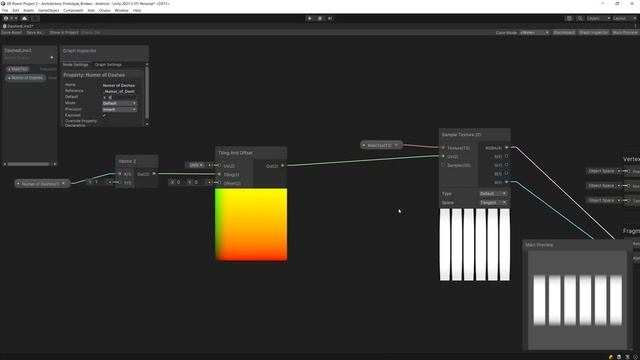Click the Graph Inspector vertical scrollbar
The height and width of the screenshot is (360, 640).
click(x=147, y=92)
